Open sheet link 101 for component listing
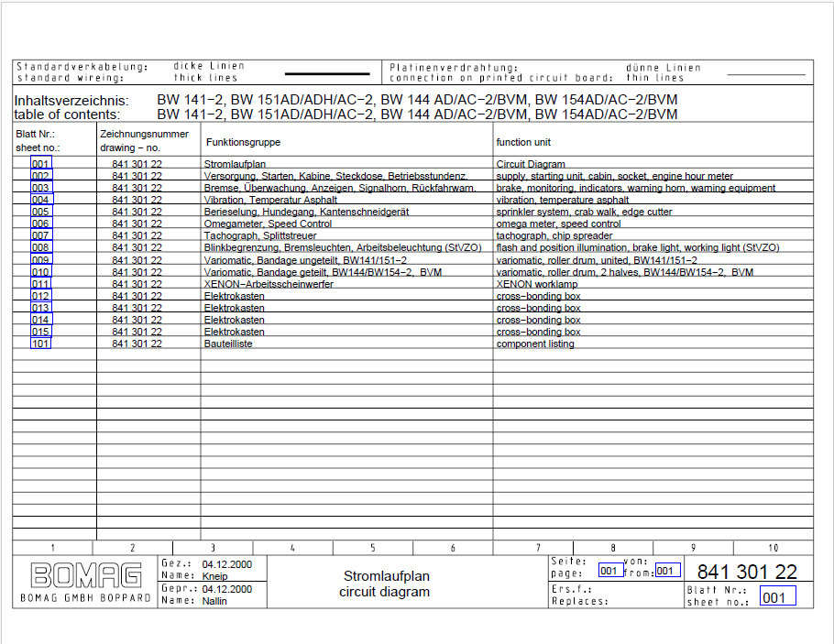The height and width of the screenshot is (644, 834). click(41, 343)
